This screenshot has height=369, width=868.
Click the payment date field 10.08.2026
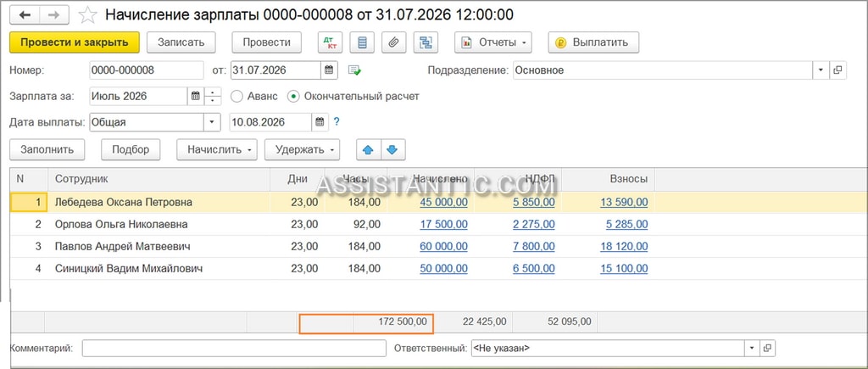(x=270, y=122)
